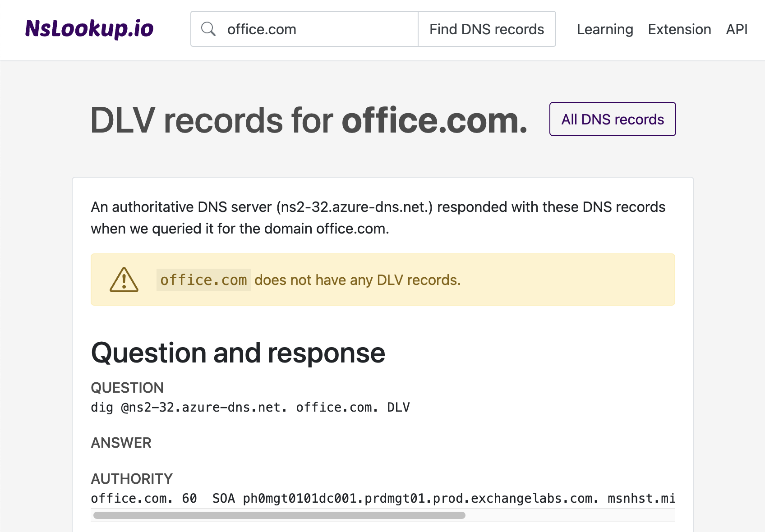
Task: Click the Question and response heading
Action: (x=238, y=353)
